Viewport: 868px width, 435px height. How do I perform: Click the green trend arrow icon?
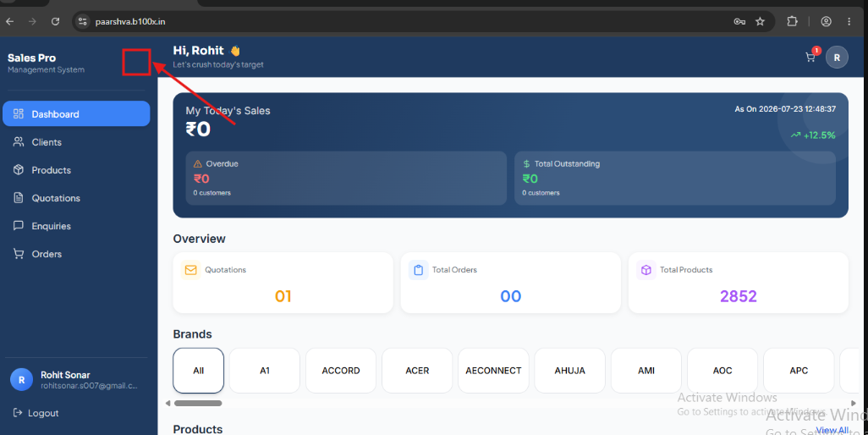pos(795,135)
